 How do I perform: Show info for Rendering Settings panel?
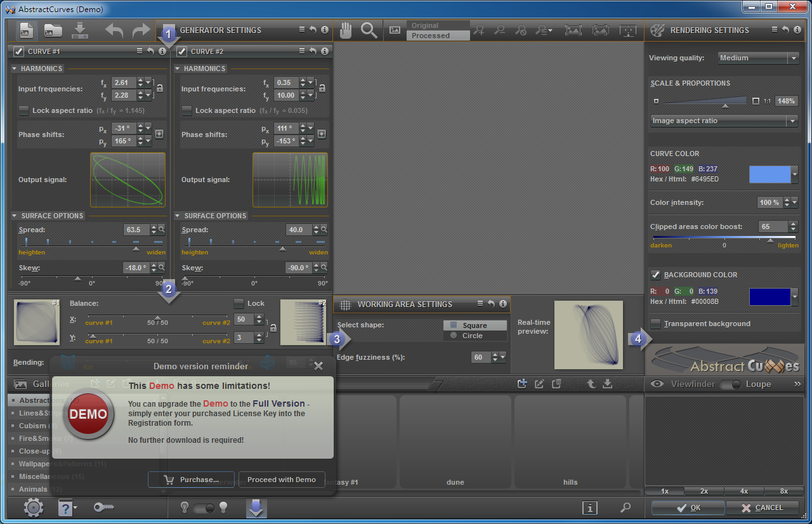click(797, 30)
